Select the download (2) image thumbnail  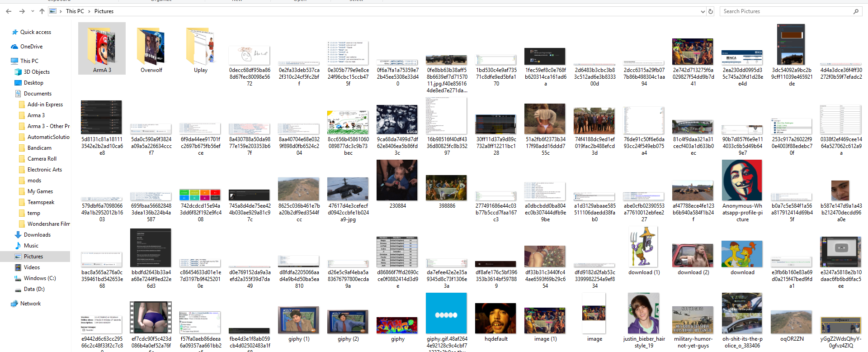pyautogui.click(x=693, y=255)
